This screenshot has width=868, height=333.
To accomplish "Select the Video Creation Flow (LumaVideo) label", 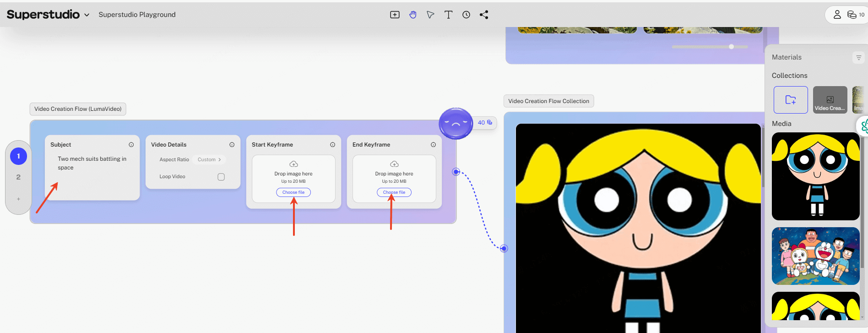I will click(78, 109).
